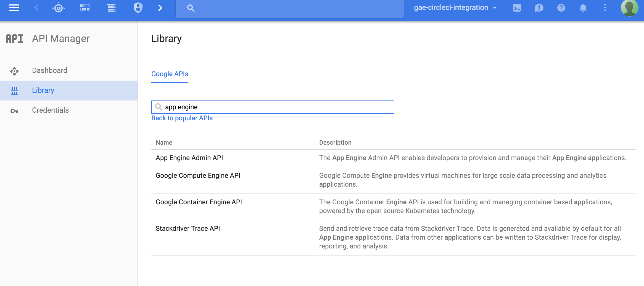Open the pinned shield security icon

pos(138,8)
